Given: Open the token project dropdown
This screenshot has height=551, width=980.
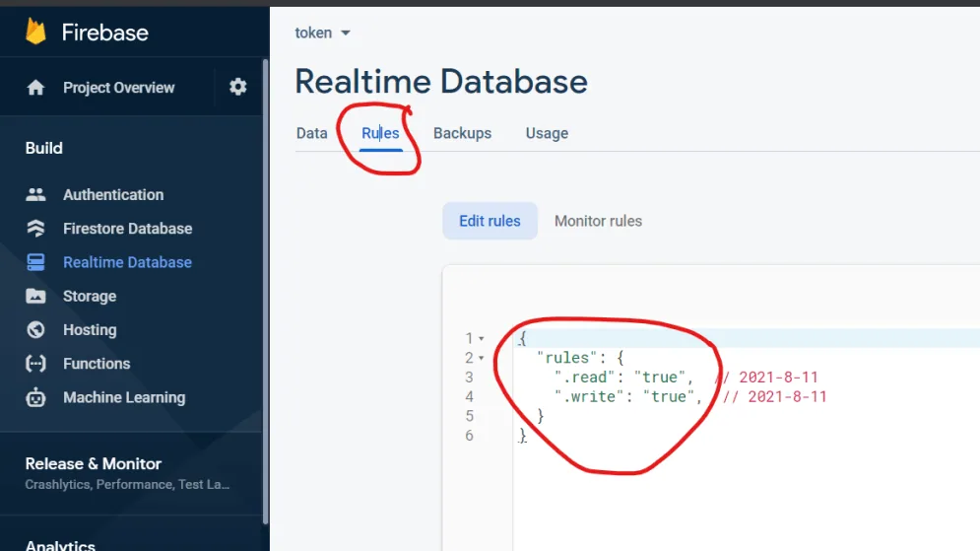Looking at the screenshot, I should click(x=322, y=33).
